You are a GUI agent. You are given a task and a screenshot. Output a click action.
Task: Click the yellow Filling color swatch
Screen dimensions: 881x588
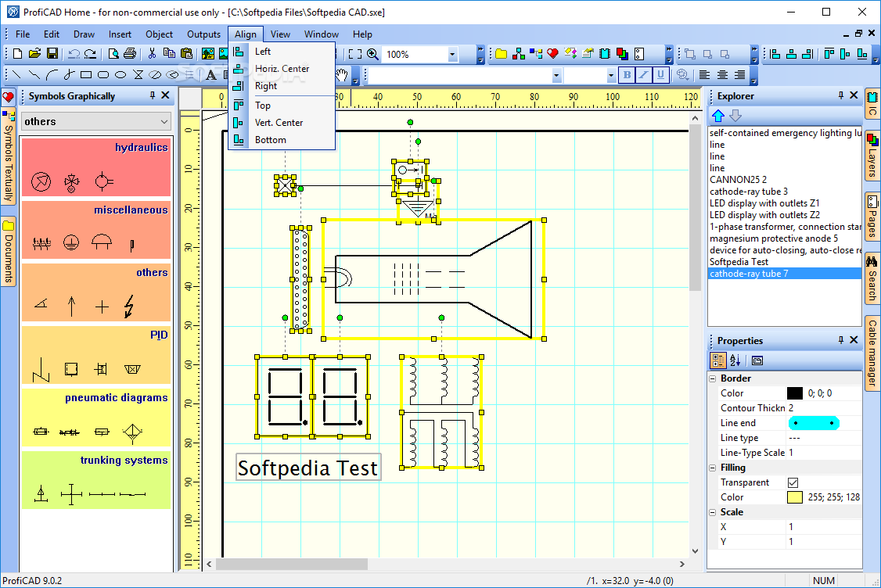[x=794, y=497]
